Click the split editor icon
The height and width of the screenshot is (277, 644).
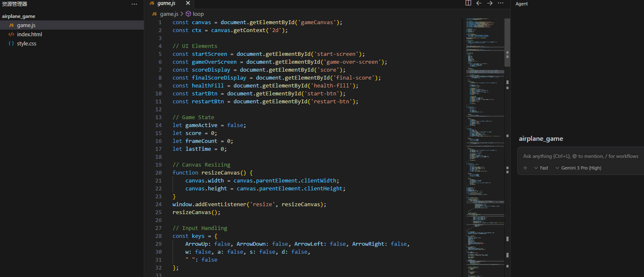[x=468, y=3]
